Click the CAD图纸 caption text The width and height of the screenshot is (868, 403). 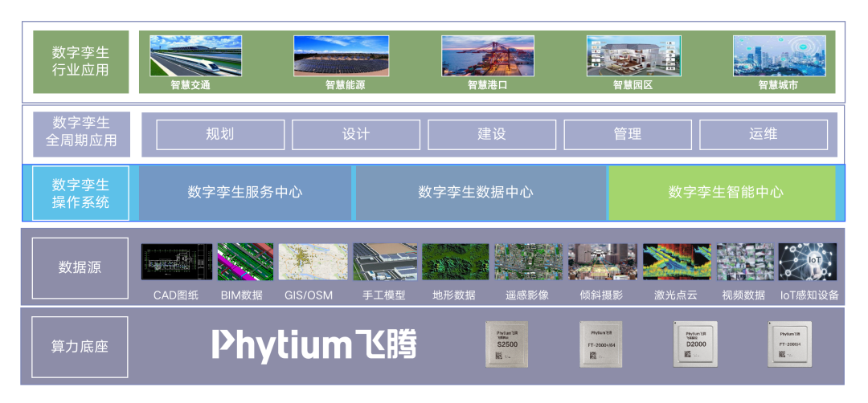[x=175, y=295]
